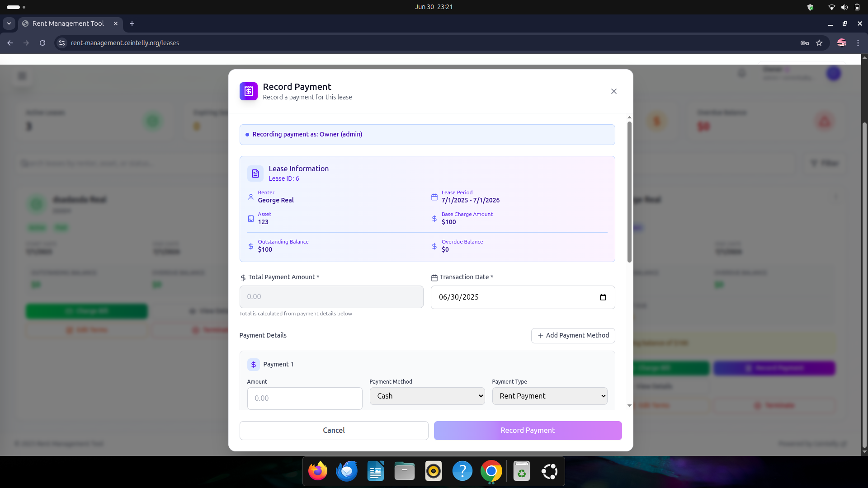Screen dimensions: 868x488
Task: Expand the Payment Type dropdown
Action: (549, 396)
